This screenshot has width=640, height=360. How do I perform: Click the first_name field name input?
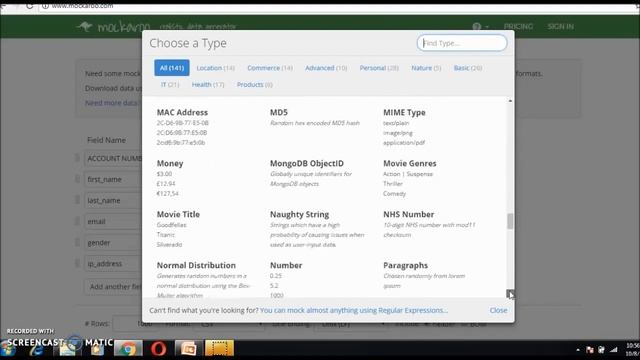coord(113,179)
